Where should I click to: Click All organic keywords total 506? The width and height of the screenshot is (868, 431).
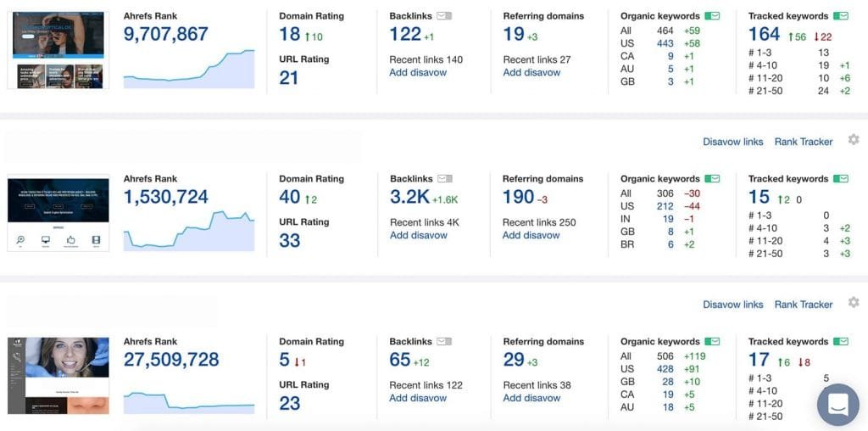665,356
